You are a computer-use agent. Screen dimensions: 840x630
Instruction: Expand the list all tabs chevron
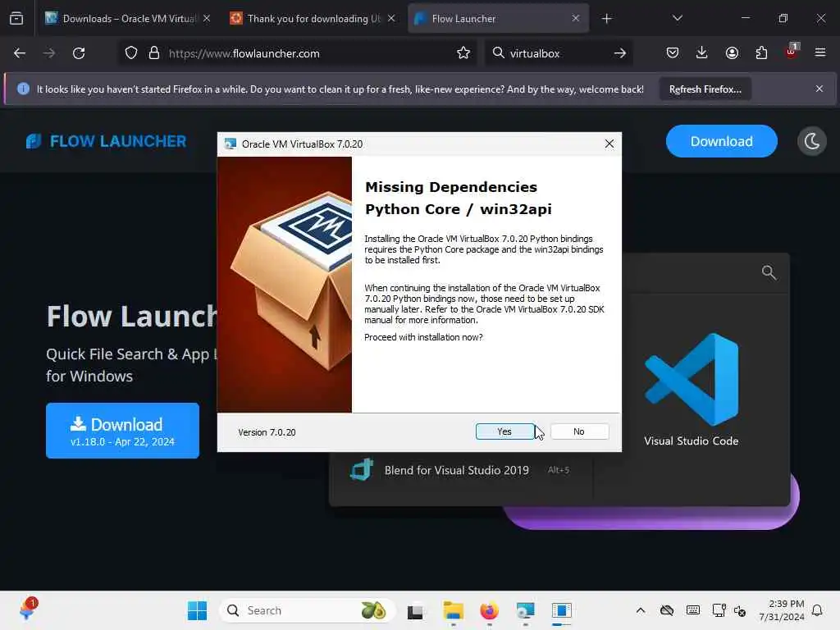[677, 18]
